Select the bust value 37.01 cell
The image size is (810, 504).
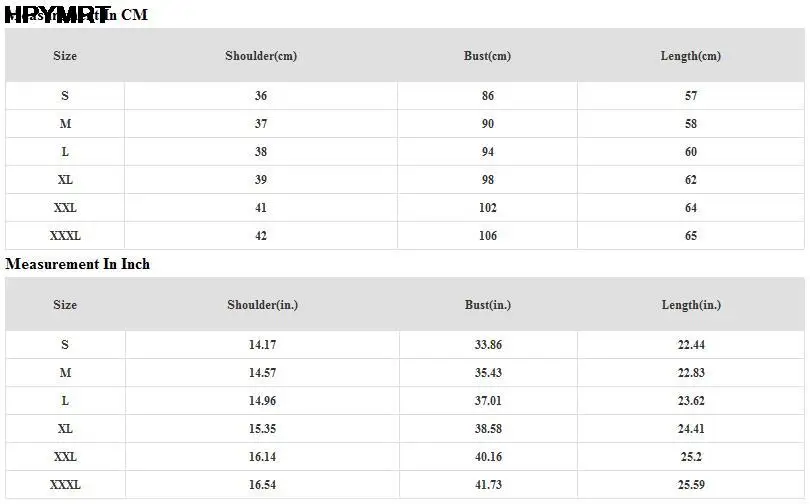pos(488,401)
